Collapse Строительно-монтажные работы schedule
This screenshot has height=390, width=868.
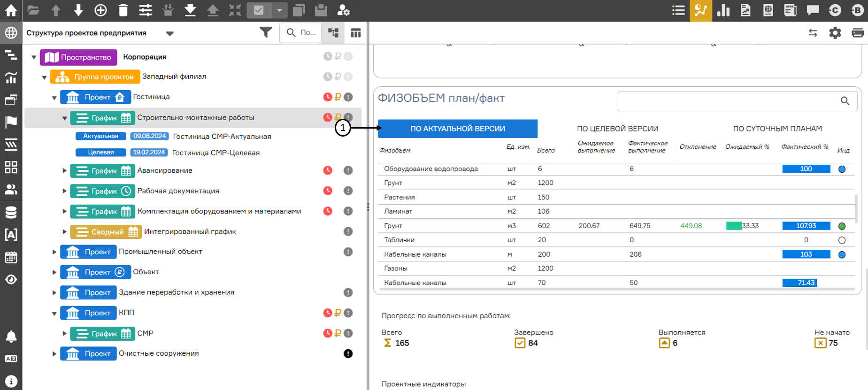(x=64, y=118)
